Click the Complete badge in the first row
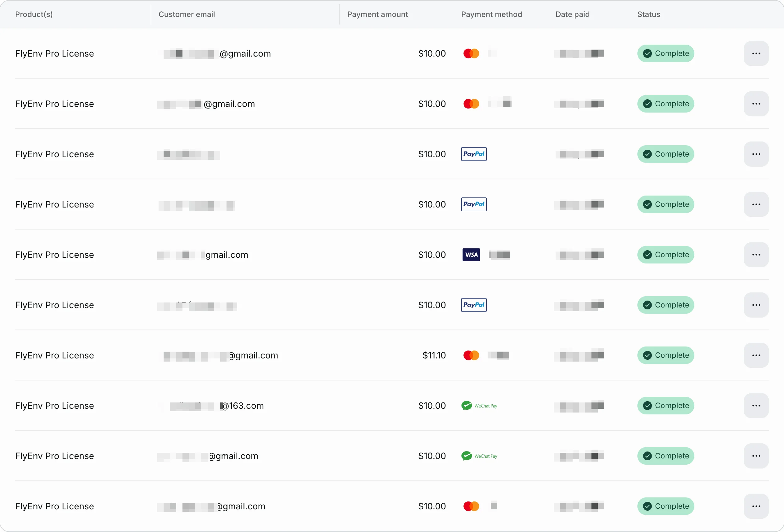This screenshot has width=784, height=532. (x=665, y=53)
